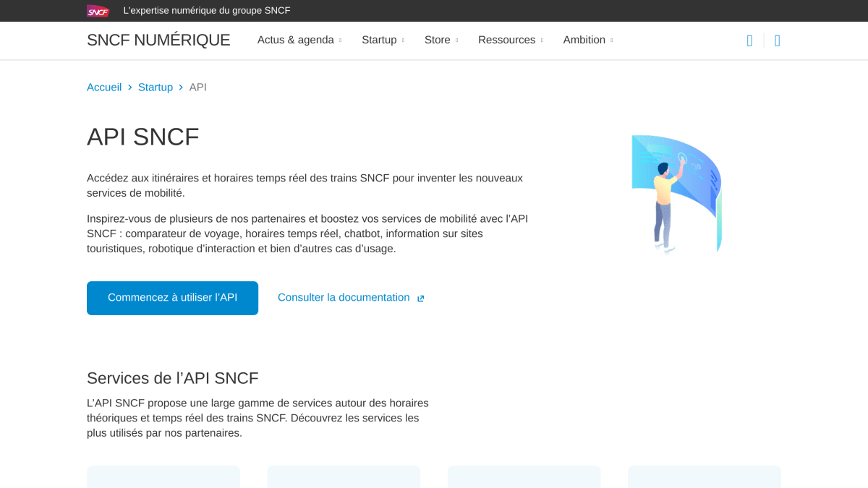
Task: Follow the Startup breadcrumb link
Action: pyautogui.click(x=156, y=87)
